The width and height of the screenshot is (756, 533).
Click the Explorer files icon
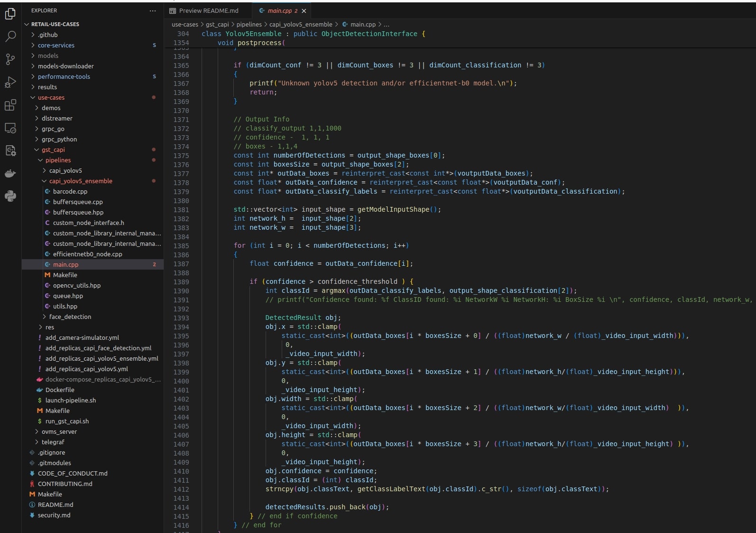click(10, 14)
